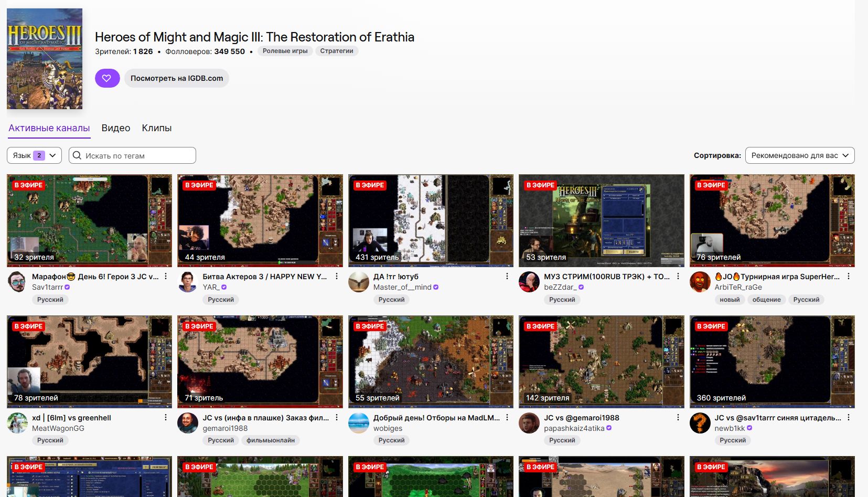Open gemaroi1988 stream thumbnail, 71 viewers

tap(260, 362)
